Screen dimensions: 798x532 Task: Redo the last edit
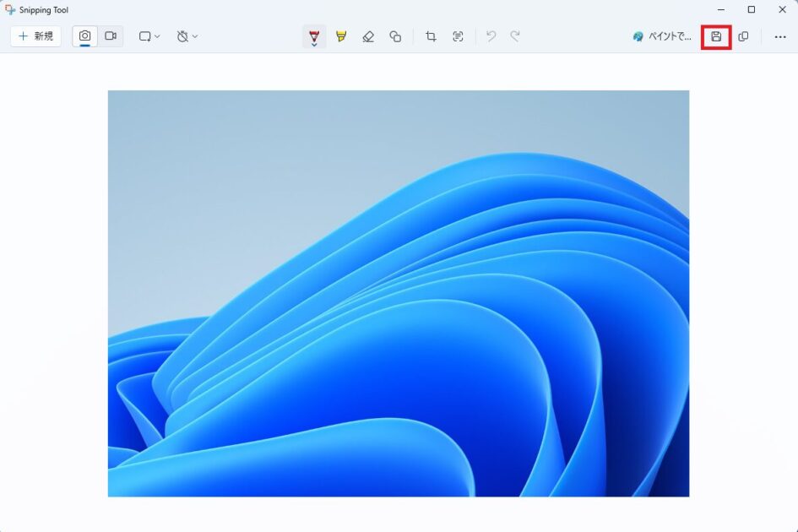click(x=516, y=36)
